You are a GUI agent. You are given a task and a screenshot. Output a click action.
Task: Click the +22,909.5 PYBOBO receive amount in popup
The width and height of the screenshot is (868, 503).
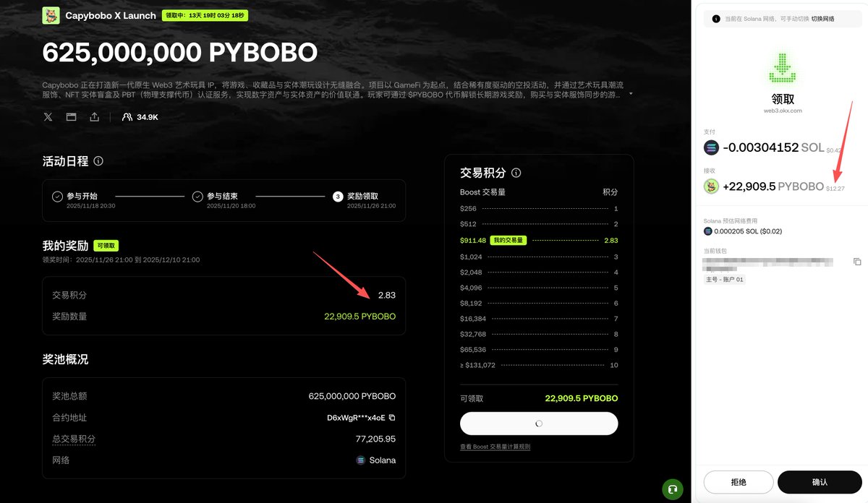click(773, 186)
